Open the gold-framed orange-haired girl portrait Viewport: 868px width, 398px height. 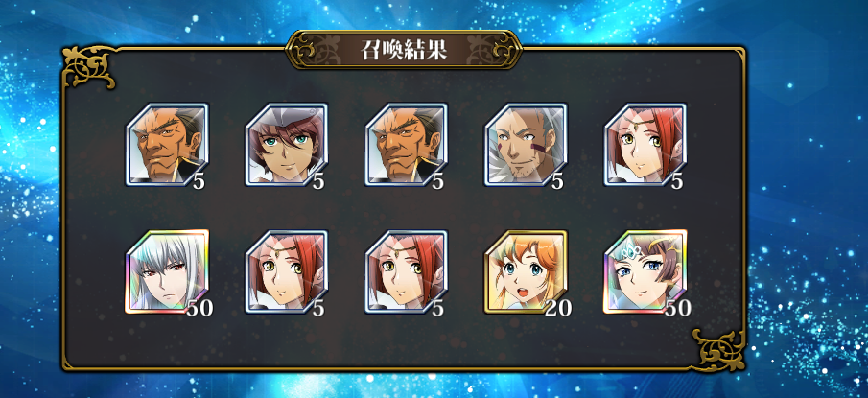[x=526, y=271]
